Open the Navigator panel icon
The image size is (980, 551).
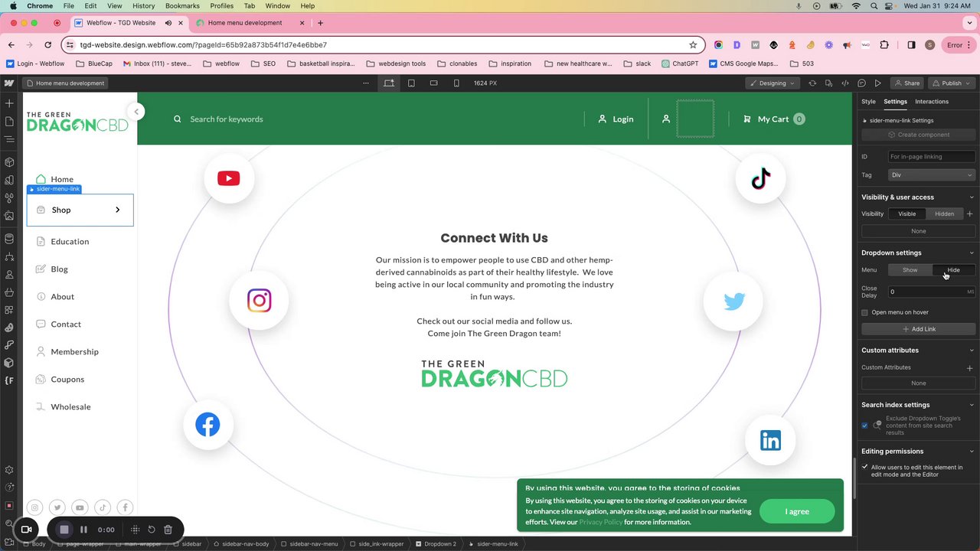click(x=9, y=139)
